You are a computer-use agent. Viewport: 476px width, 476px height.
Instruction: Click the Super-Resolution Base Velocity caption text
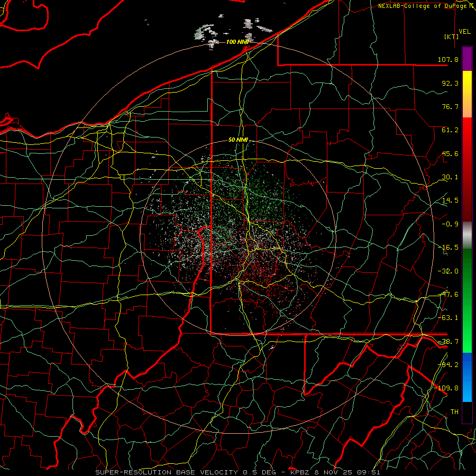coord(237,472)
